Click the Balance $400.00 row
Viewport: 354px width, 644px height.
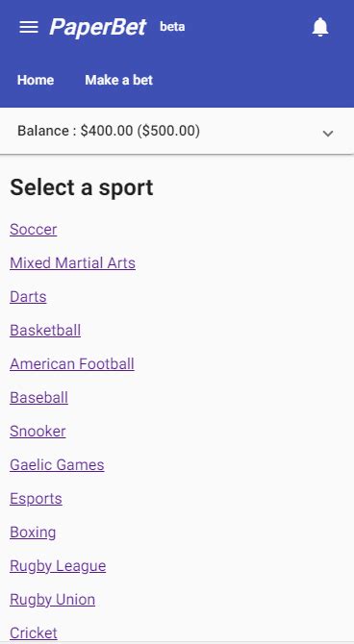pos(177,131)
